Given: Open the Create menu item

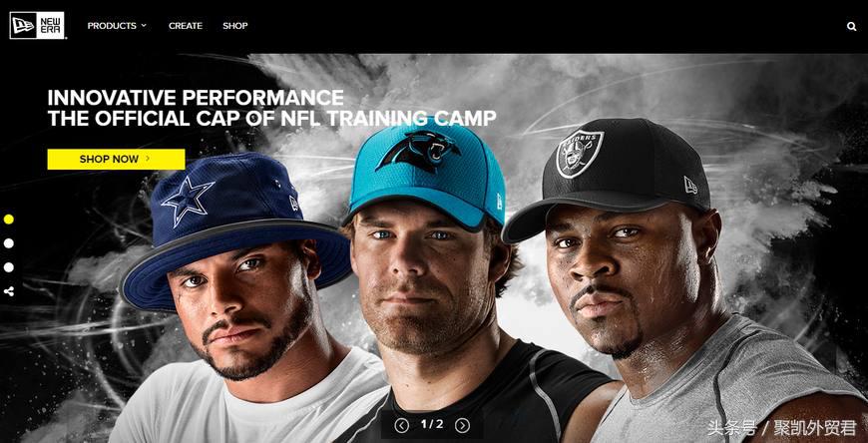Looking at the screenshot, I should (186, 26).
